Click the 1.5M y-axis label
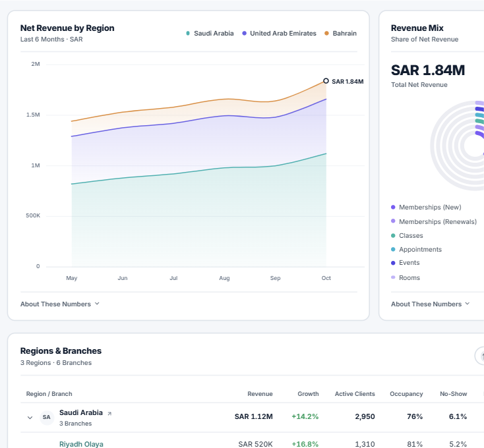The height and width of the screenshot is (448, 484). click(33, 115)
